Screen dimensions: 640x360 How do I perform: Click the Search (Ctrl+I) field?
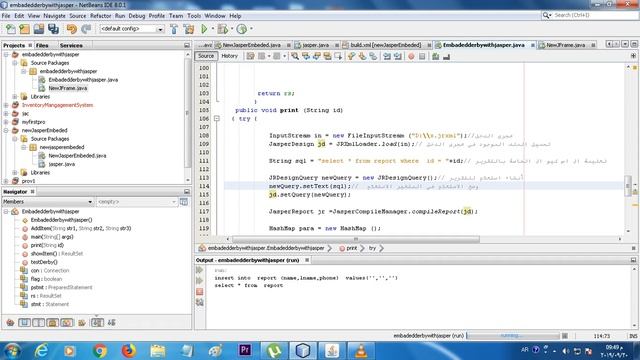(x=589, y=15)
